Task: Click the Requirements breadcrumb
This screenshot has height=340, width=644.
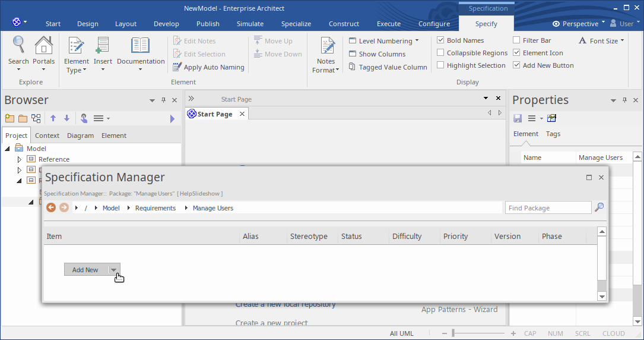Action: click(156, 208)
